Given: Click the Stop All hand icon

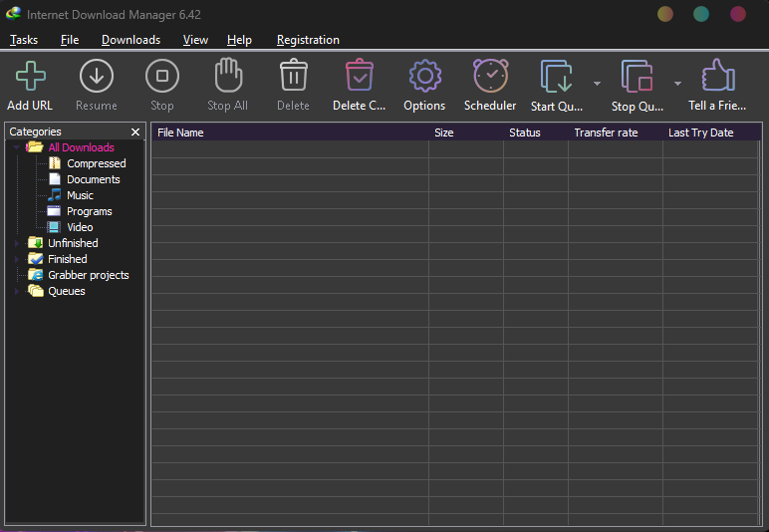Looking at the screenshot, I should pyautogui.click(x=228, y=75).
